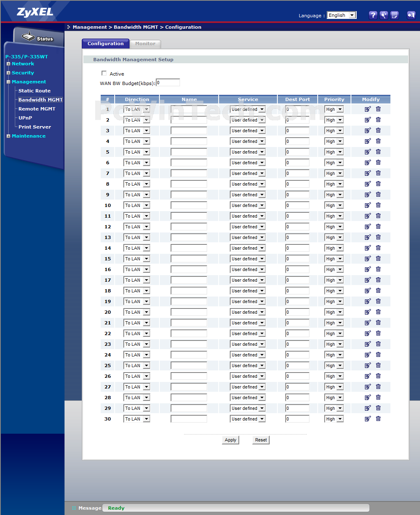Open Priority dropdown for rule 14

point(334,248)
